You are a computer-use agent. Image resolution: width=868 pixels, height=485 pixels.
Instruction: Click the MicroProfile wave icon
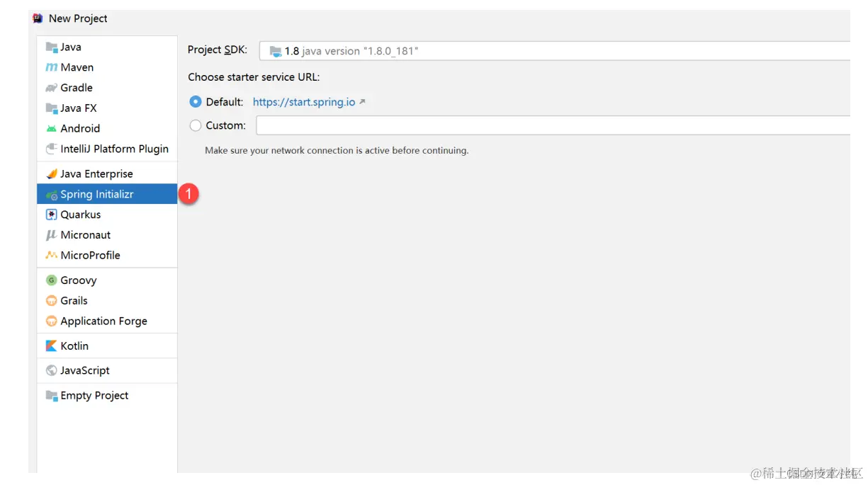(x=51, y=255)
